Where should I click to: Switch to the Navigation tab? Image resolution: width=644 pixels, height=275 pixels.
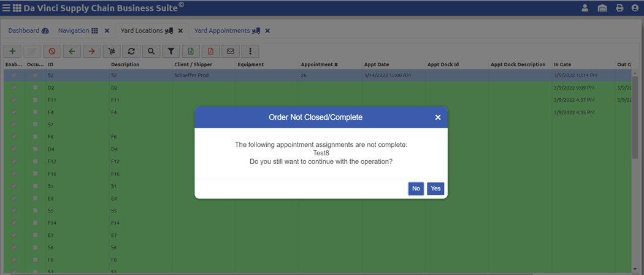click(x=78, y=31)
